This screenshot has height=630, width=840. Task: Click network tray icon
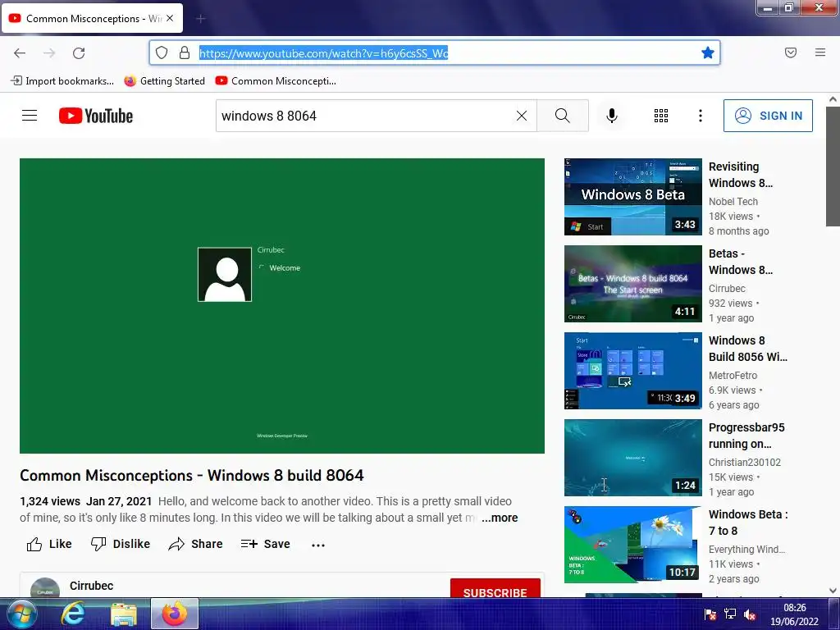pos(729,614)
